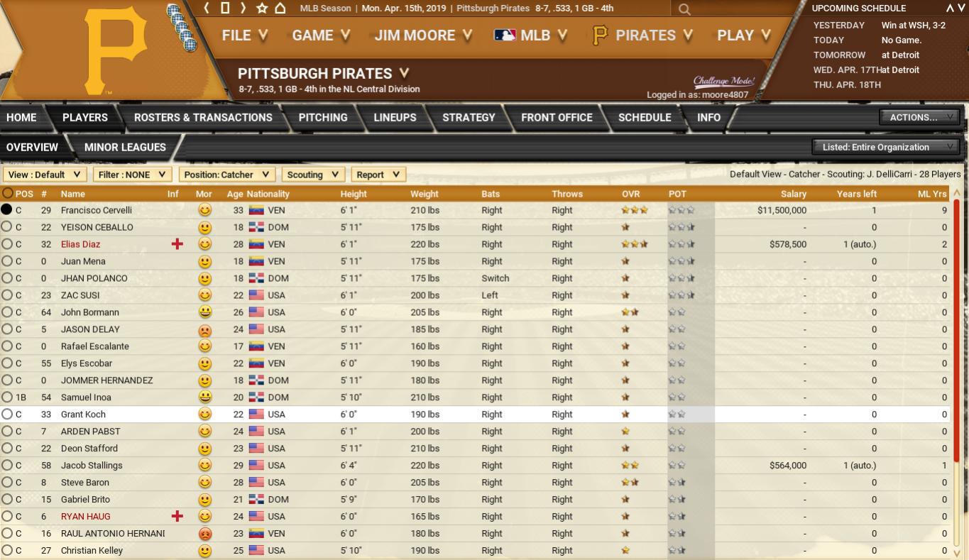Select the radio button for Samuel Inoa
The height and width of the screenshot is (560, 969).
tap(7, 397)
